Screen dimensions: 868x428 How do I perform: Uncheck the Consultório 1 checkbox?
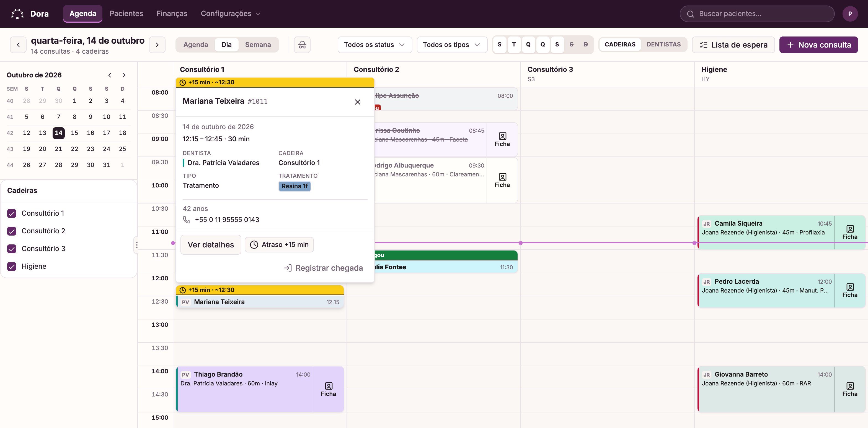click(11, 213)
